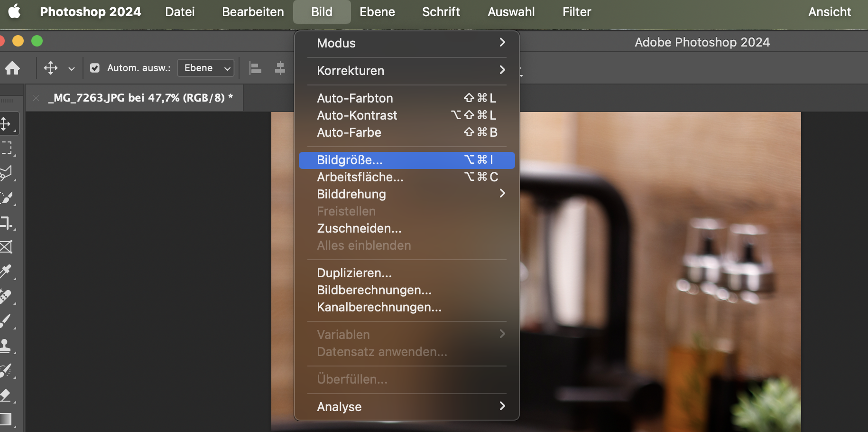Open the Ansicht menu
Image resolution: width=868 pixels, height=432 pixels.
tap(830, 11)
